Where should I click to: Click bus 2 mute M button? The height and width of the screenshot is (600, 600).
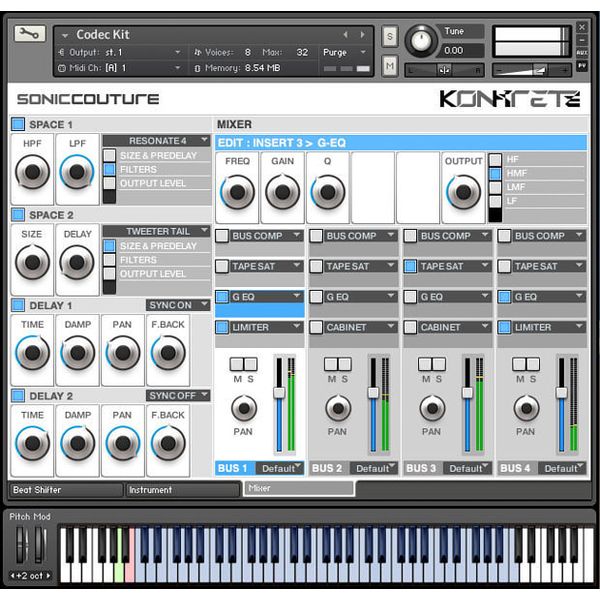[x=331, y=364]
